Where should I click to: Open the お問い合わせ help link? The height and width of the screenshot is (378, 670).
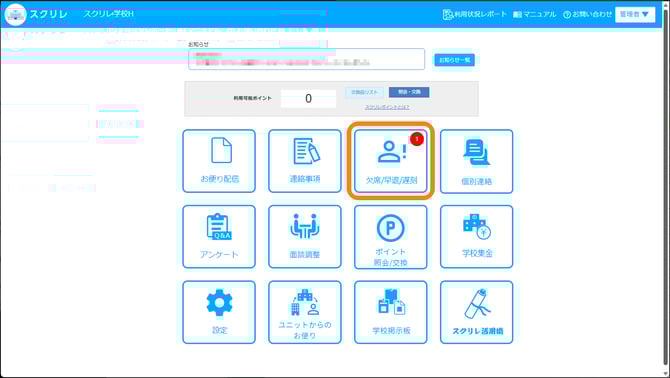pyautogui.click(x=587, y=15)
